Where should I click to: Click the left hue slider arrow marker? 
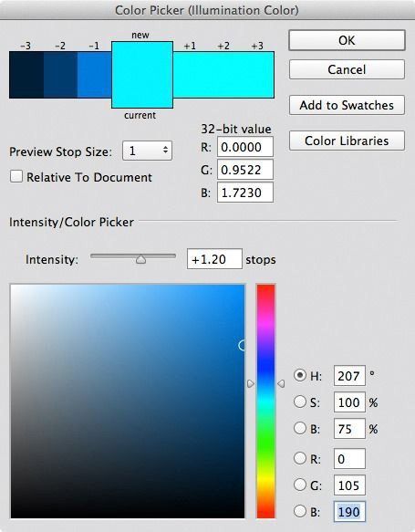click(251, 384)
